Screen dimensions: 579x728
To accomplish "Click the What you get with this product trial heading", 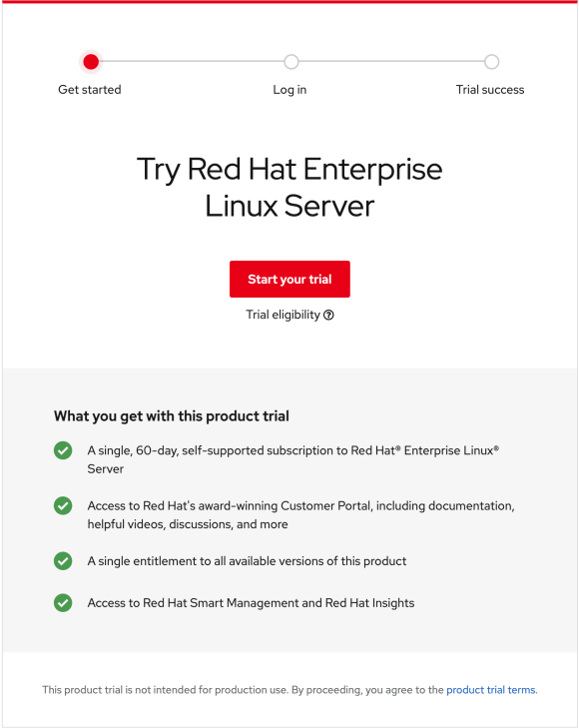I will 172,416.
